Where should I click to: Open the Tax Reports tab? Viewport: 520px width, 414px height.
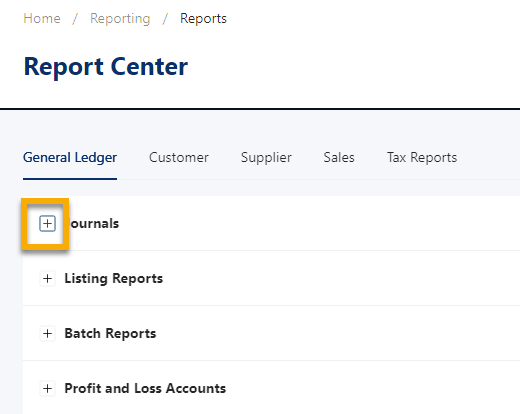pos(422,157)
